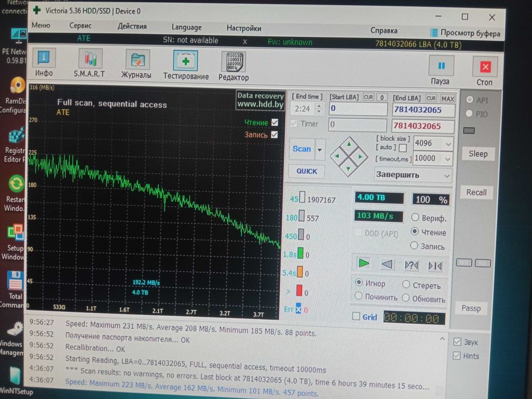The image size is (532, 399).
Task: Open the Журналы logs panel
Action: point(136,64)
